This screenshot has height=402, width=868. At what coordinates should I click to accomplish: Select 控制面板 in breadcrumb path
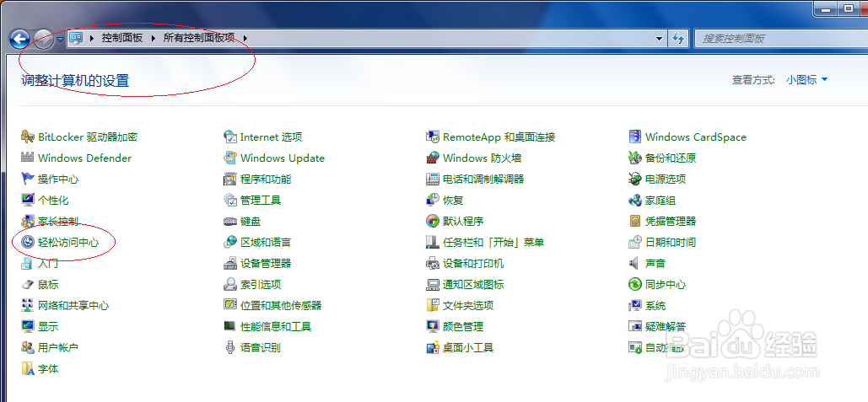coord(122,38)
